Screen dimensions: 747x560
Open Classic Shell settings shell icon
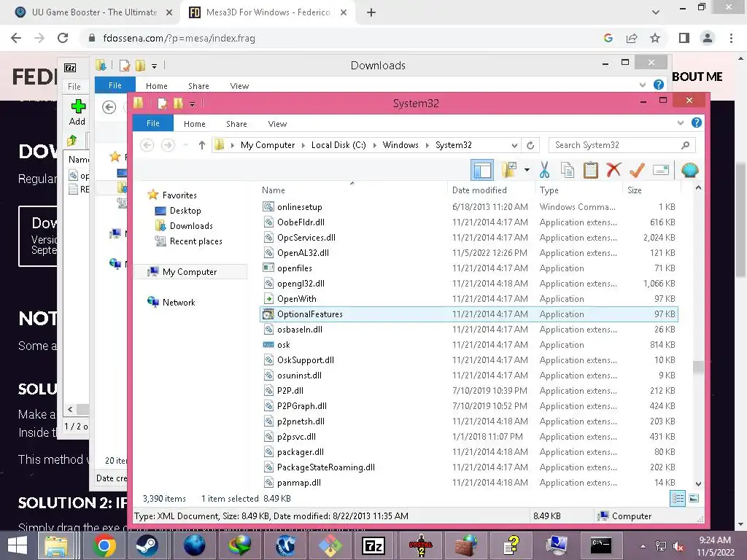[689, 170]
